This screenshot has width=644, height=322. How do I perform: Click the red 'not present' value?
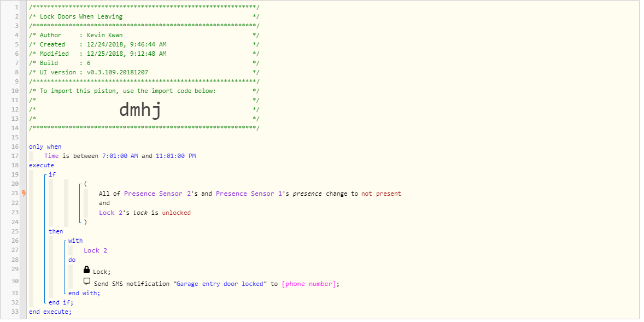pos(381,194)
